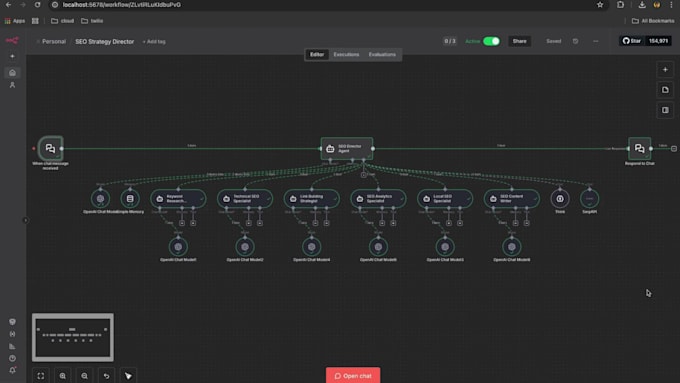Click the n8n logo in sidebar
The image size is (680, 383).
pos(12,41)
